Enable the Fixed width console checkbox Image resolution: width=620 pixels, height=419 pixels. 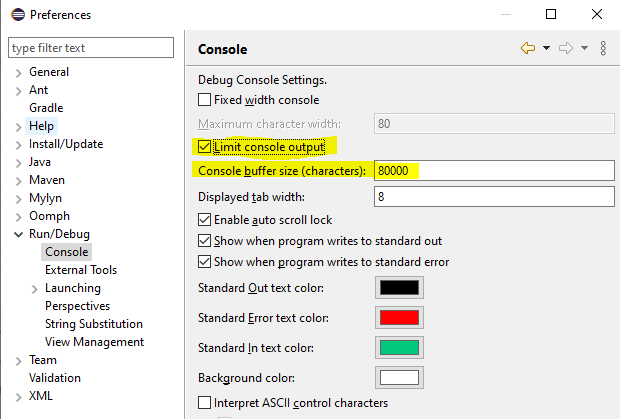[x=205, y=100]
